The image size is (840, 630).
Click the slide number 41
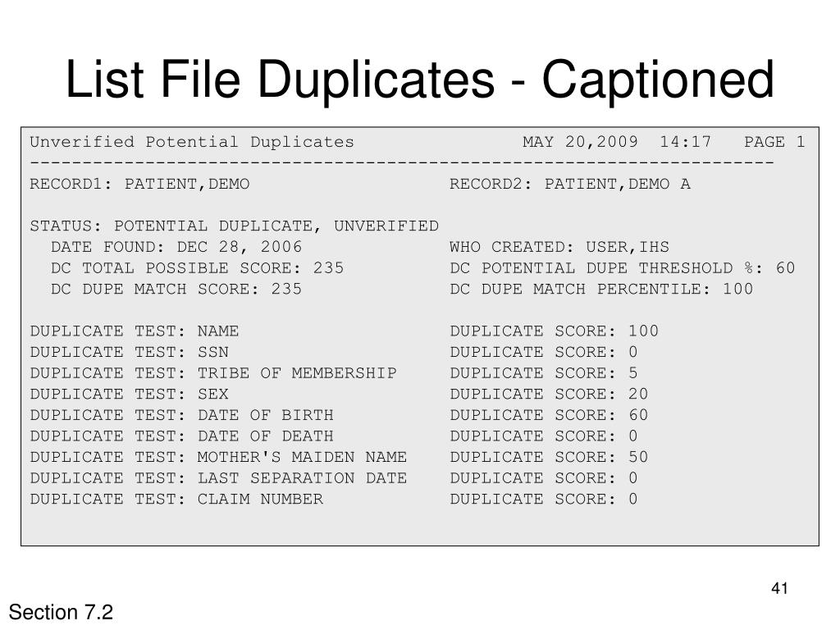pyautogui.click(x=780, y=588)
